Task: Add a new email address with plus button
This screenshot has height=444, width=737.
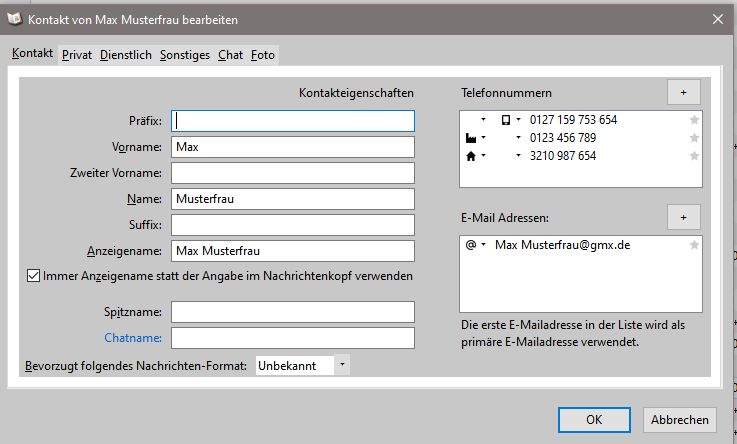Action: point(683,218)
